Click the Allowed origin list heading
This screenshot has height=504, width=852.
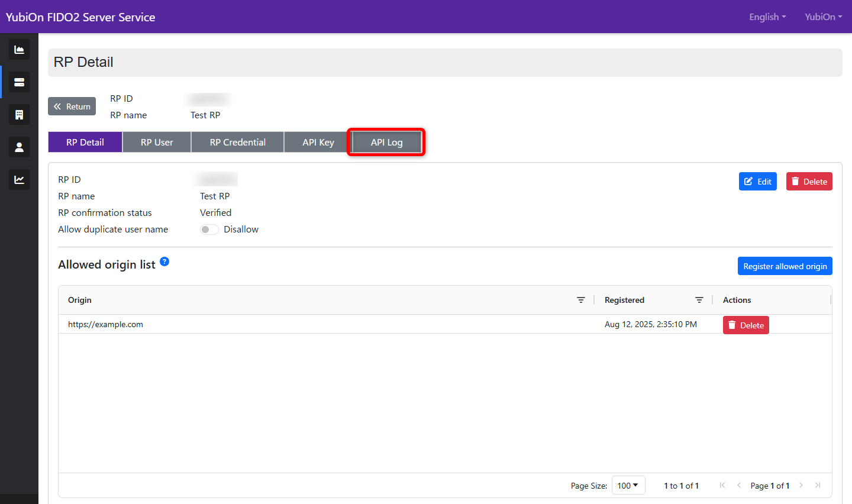coord(106,264)
